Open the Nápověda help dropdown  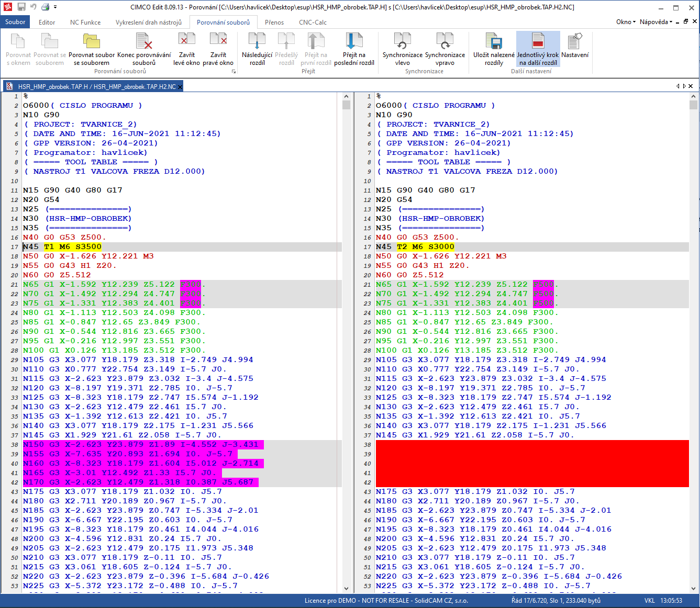[655, 22]
